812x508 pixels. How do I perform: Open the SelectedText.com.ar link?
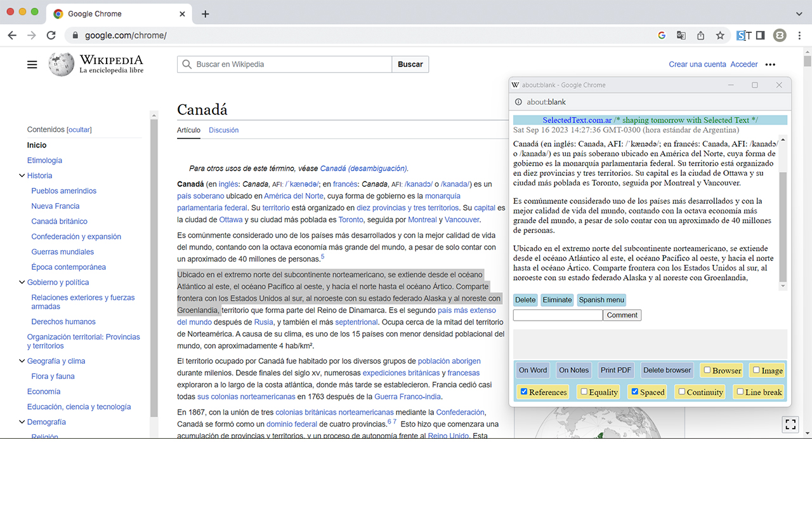pos(577,120)
